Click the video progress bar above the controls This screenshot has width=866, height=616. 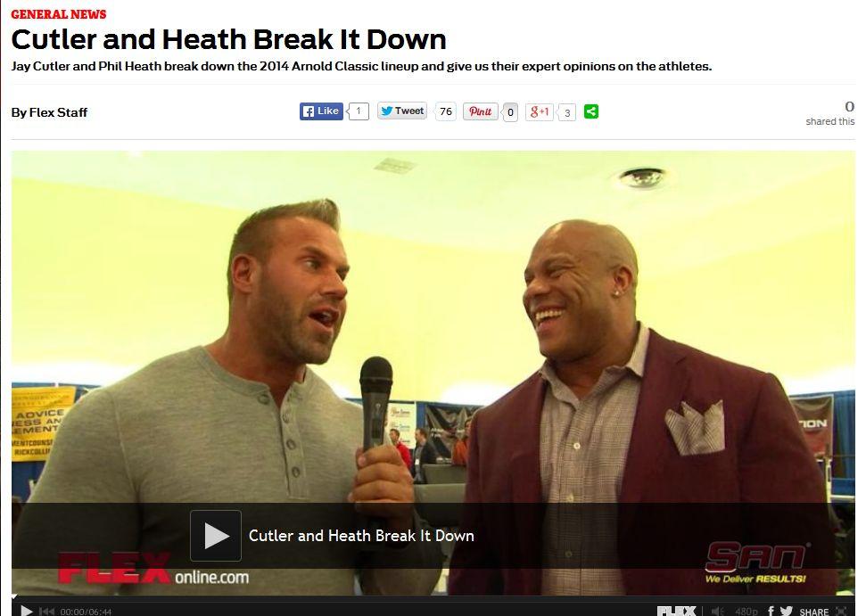point(433,597)
